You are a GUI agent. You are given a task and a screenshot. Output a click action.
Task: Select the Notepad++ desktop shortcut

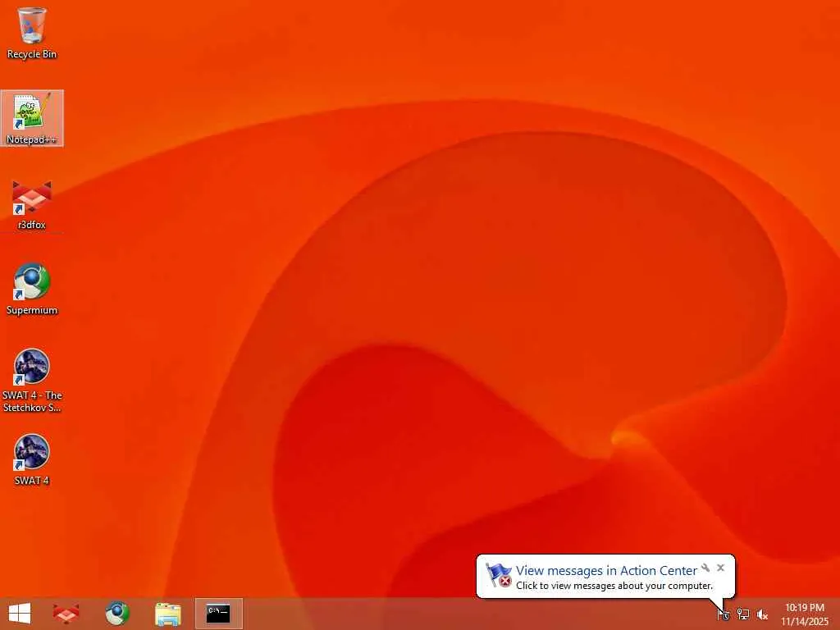pyautogui.click(x=32, y=118)
